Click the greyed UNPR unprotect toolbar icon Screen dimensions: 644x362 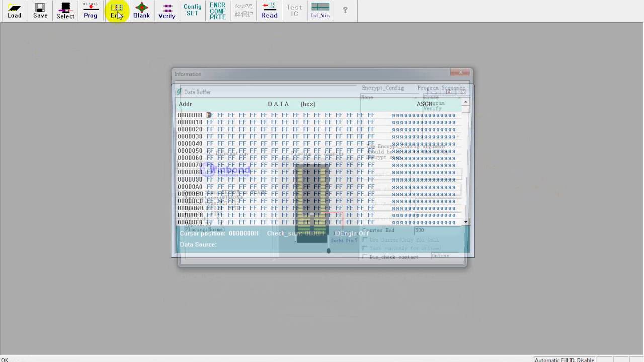pyautogui.click(x=244, y=11)
